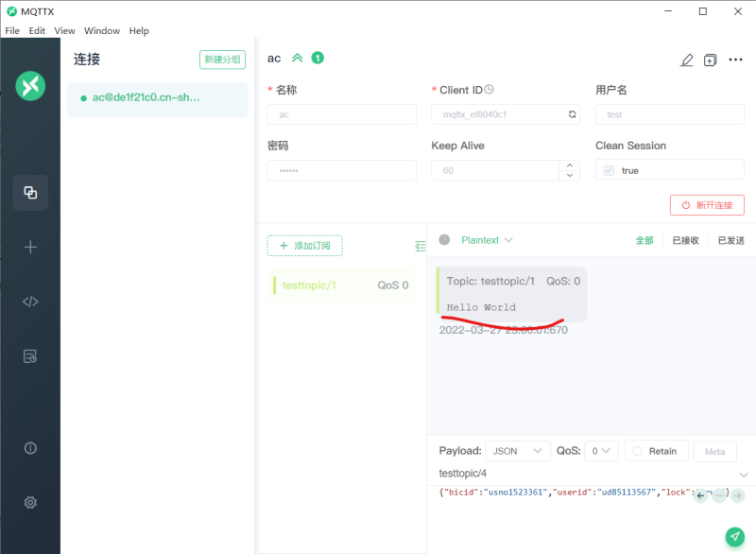Decrease the Keep Alive value

[x=570, y=176]
